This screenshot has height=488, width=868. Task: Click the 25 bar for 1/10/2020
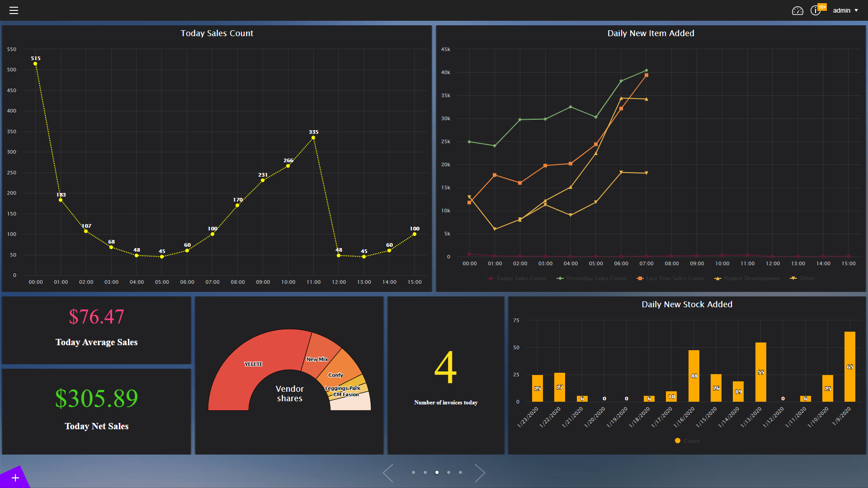828,388
